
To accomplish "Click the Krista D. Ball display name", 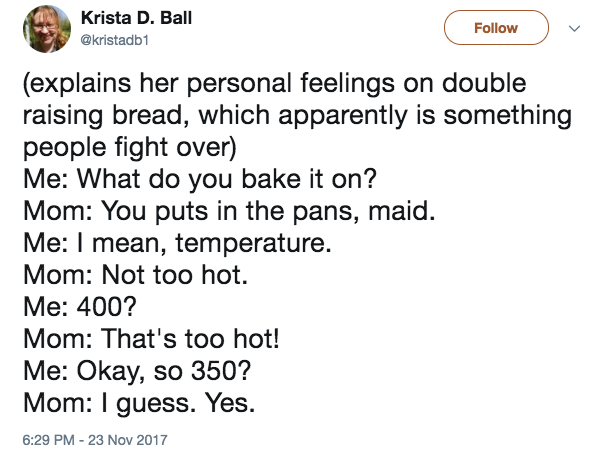I will point(136,18).
